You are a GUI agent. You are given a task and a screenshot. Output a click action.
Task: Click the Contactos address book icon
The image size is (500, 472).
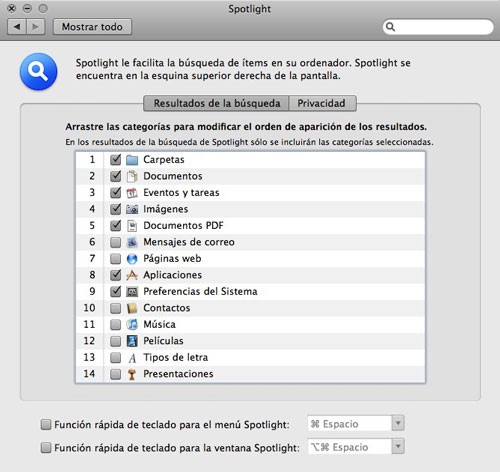(132, 308)
